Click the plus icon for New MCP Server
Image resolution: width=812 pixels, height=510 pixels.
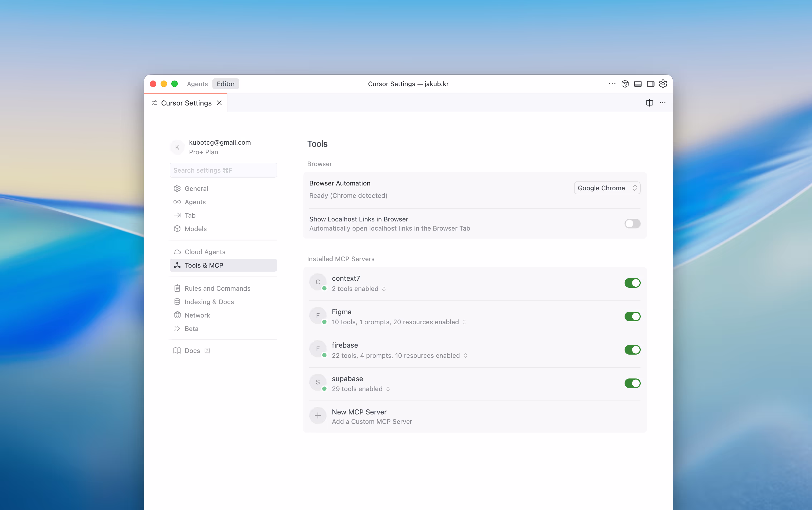click(318, 416)
